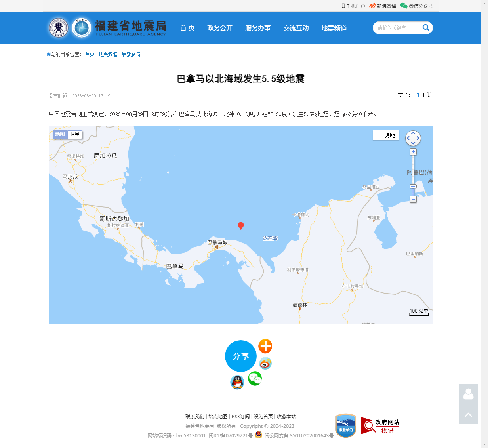This screenshot has height=448, width=488.
Task: Open the floating user profile icon
Action: pos(468,394)
